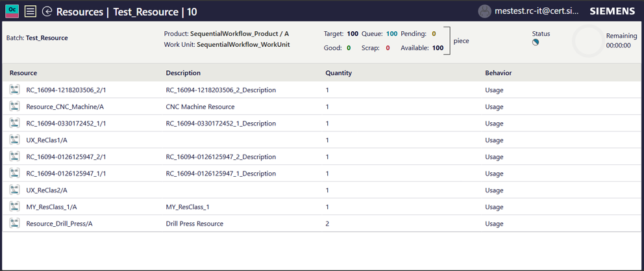Click the Target value 100
644x271 pixels.
(x=353, y=34)
